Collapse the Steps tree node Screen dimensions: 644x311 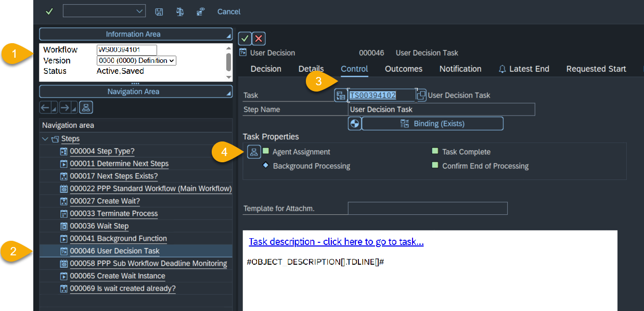45,139
